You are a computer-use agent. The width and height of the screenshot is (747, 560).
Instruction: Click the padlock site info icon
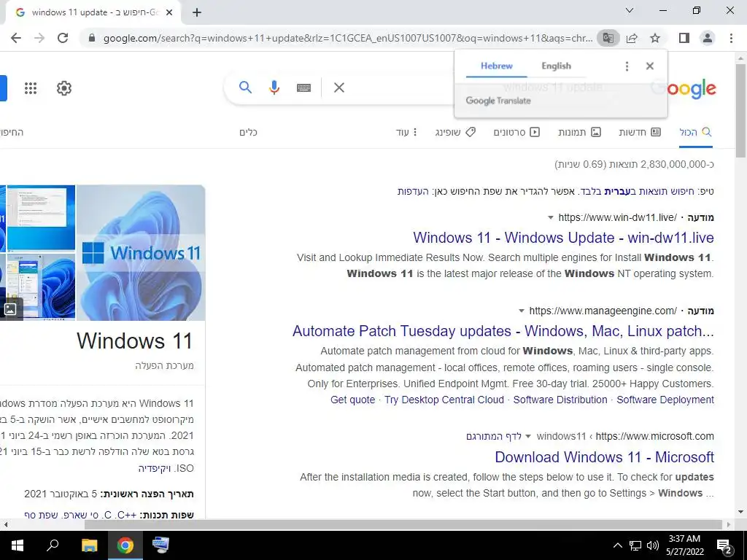[x=92, y=38]
